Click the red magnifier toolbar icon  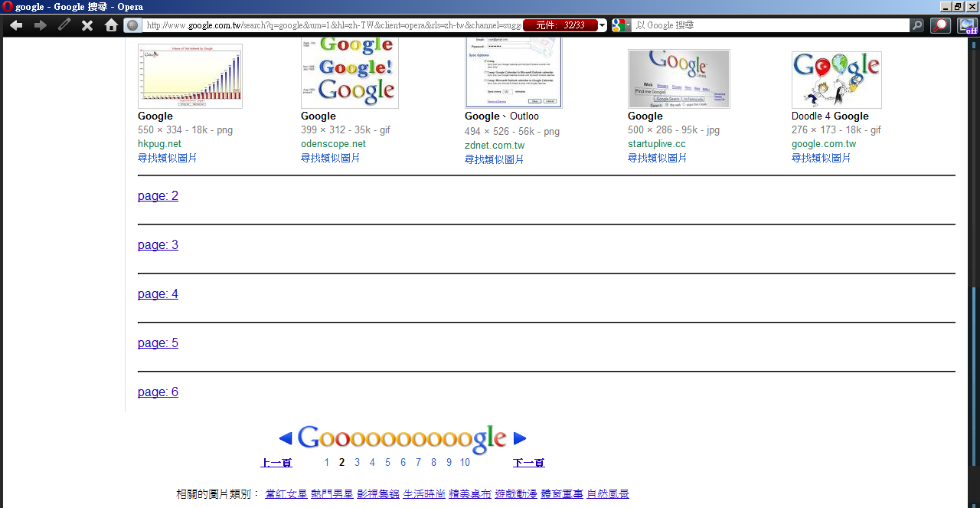point(940,25)
